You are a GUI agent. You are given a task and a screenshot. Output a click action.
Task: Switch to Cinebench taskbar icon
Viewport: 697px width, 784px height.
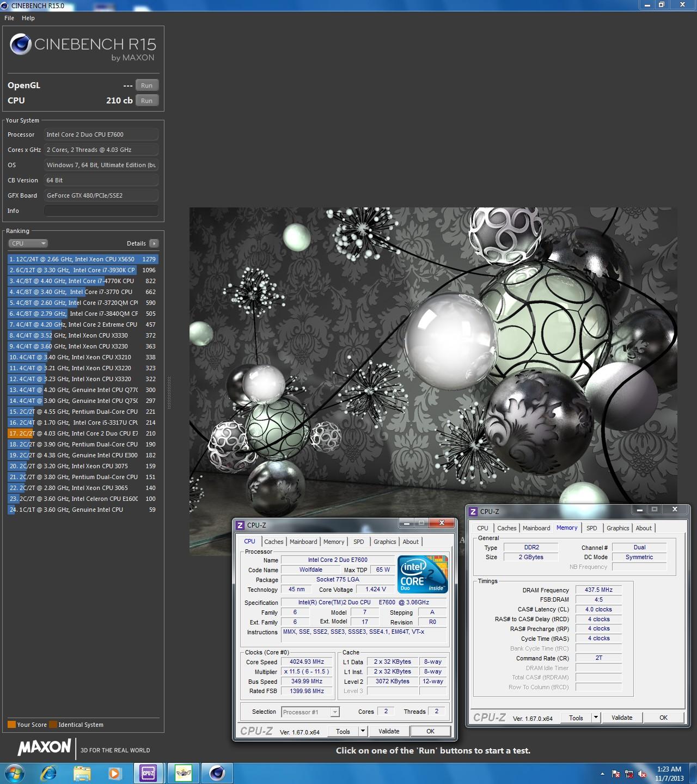click(217, 773)
